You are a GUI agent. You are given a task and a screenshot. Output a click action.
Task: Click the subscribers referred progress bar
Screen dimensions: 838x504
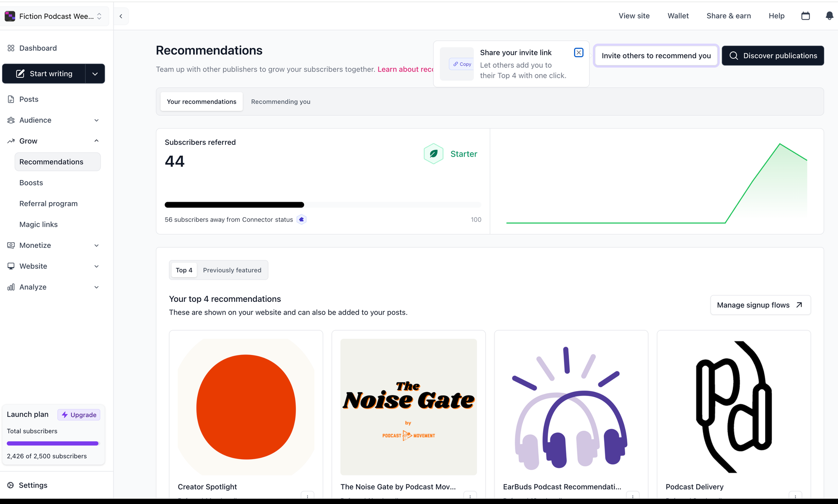point(323,205)
